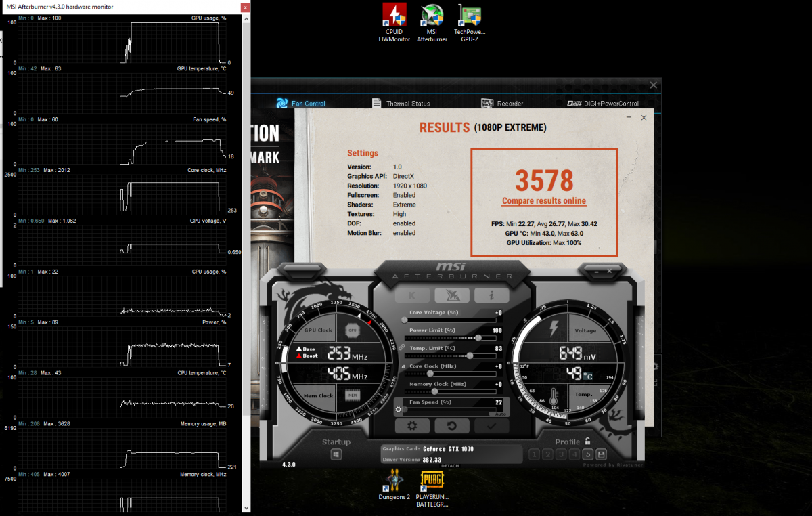The image size is (812, 516).
Task: Select profile slot 1
Action: coord(534,454)
